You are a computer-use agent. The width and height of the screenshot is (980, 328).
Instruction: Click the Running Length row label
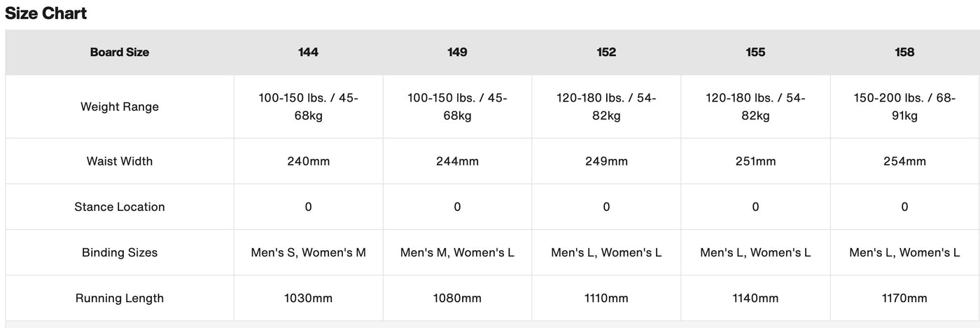(x=120, y=298)
